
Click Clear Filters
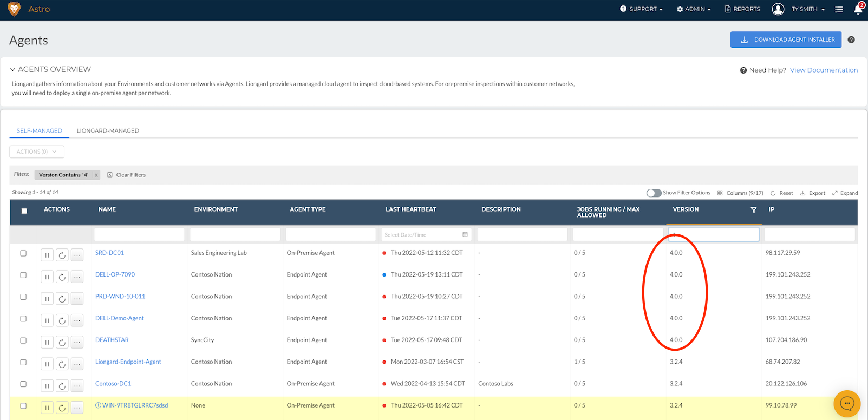[126, 175]
